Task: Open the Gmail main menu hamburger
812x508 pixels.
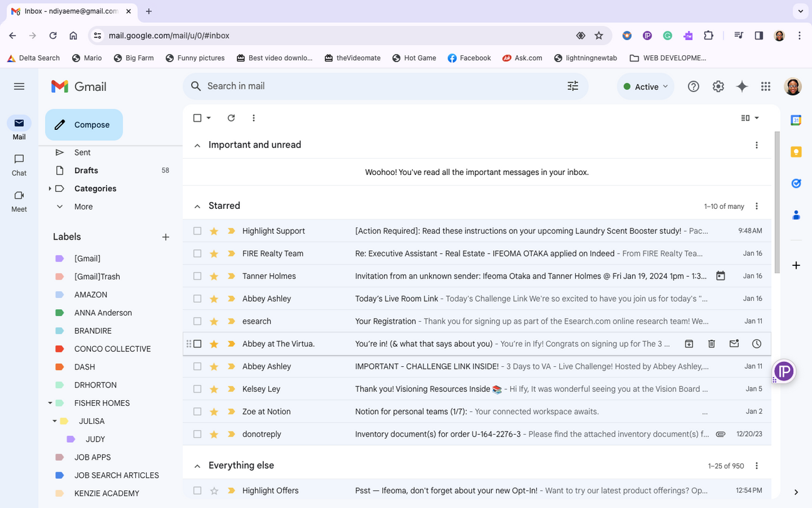Action: (19, 87)
